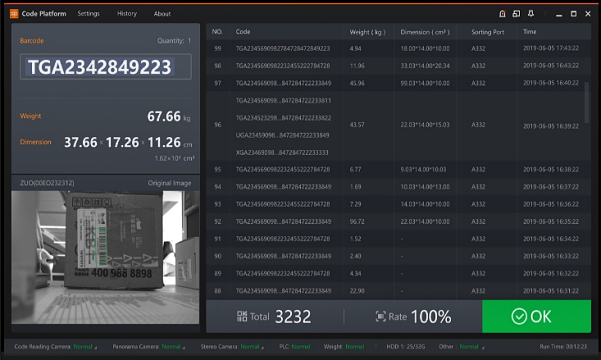Click the scan Rate icon
The image size is (601, 360).
click(380, 316)
